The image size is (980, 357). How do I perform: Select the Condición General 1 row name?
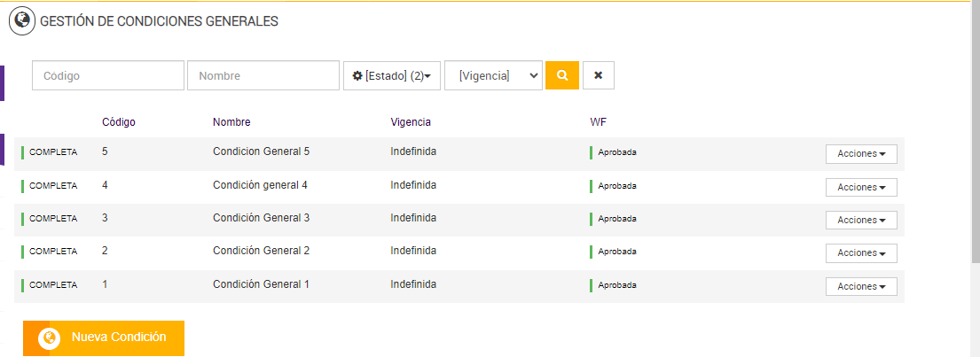pos(261,284)
